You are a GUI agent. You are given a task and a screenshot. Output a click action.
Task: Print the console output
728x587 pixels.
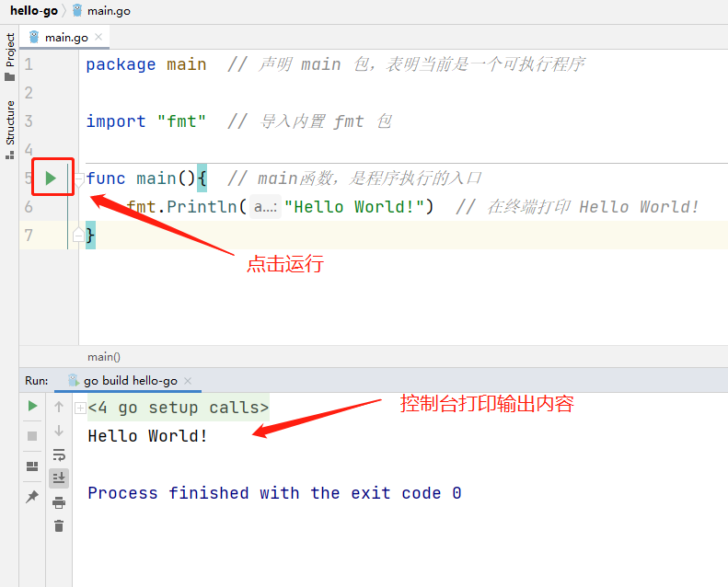pyautogui.click(x=59, y=502)
